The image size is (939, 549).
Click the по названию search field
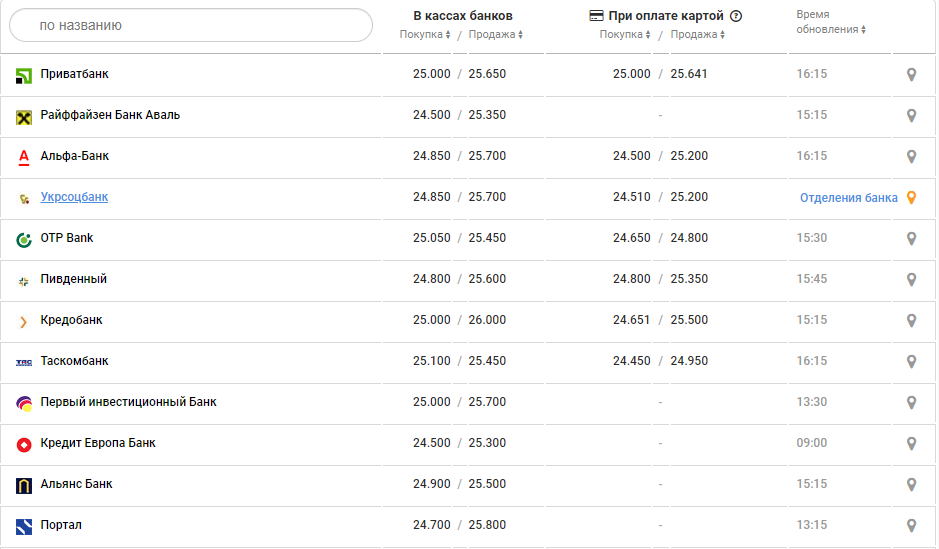coord(190,25)
